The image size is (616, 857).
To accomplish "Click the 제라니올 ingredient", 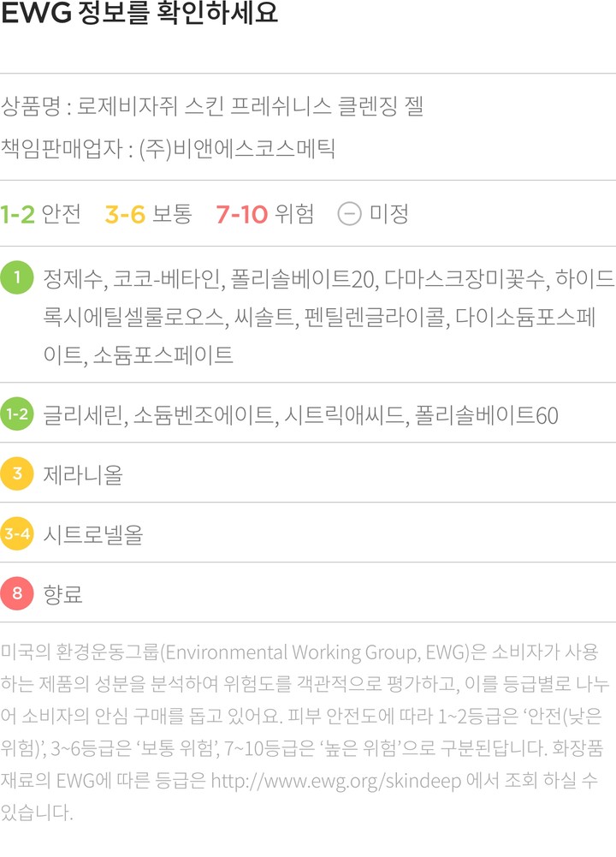I will (83, 474).
